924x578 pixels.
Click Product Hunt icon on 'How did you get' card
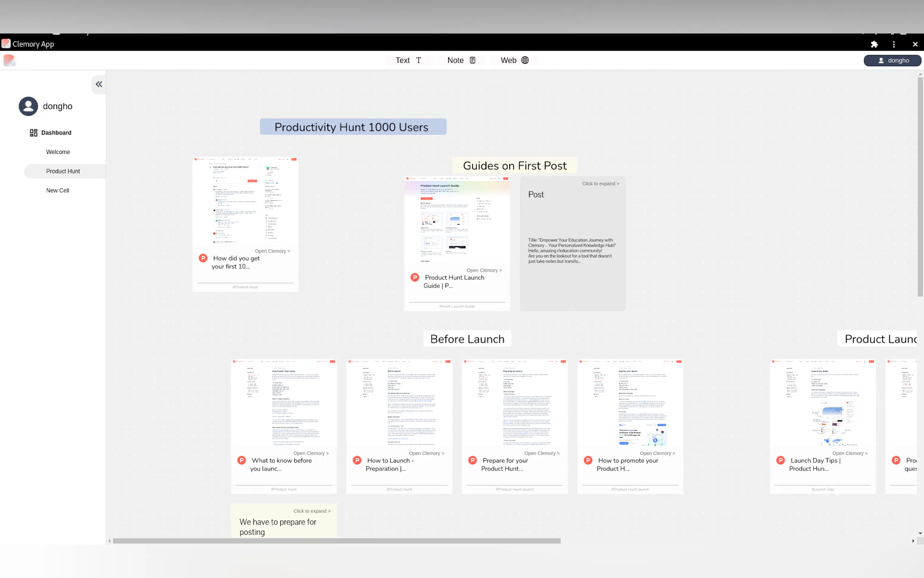coord(203,258)
